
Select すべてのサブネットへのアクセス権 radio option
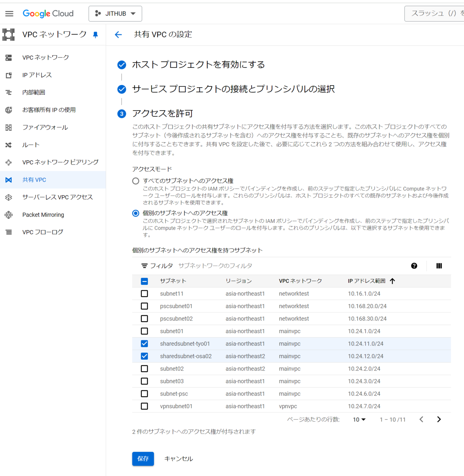[x=136, y=181]
